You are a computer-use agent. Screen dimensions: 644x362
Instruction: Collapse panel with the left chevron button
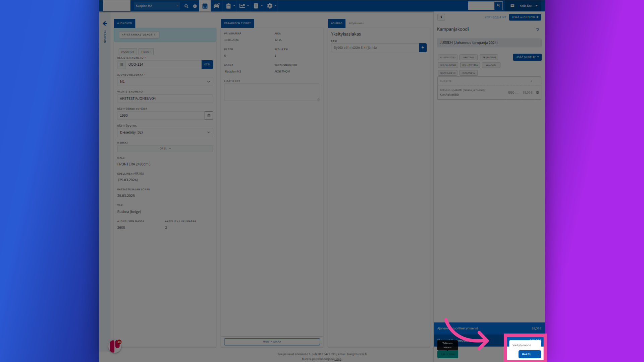(441, 17)
